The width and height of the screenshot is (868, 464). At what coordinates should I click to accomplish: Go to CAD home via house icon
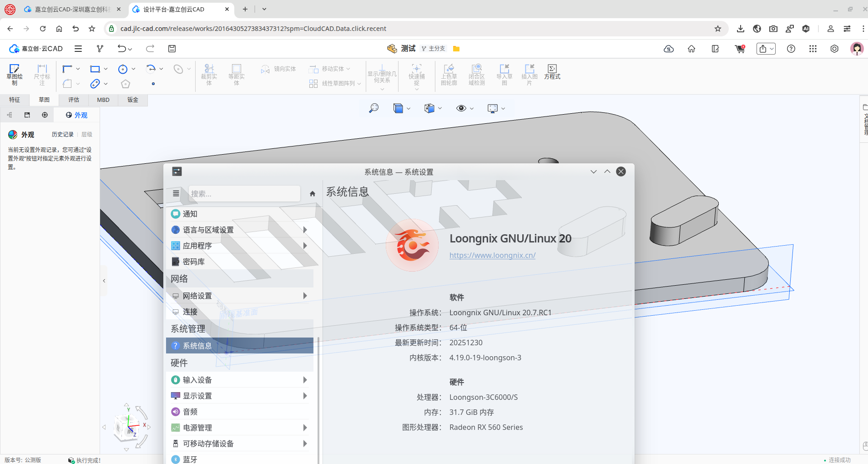691,49
